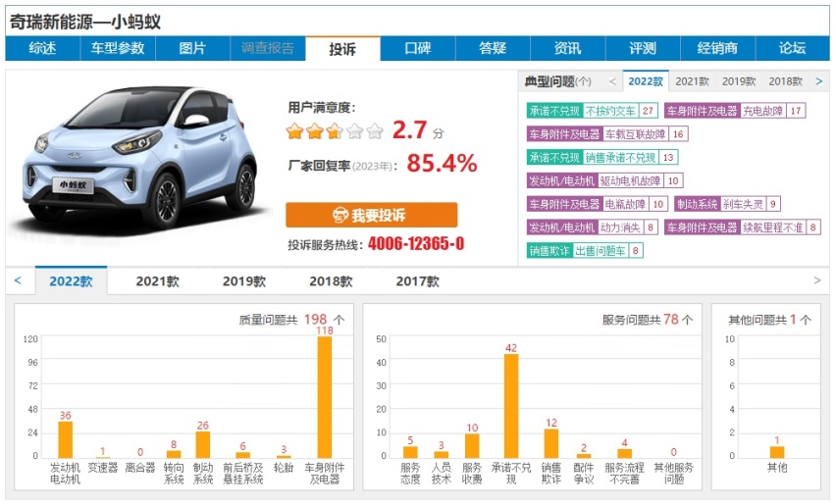Click the 车身附件及电器 bar (118)
This screenshot has height=504, width=836.
coord(325,397)
